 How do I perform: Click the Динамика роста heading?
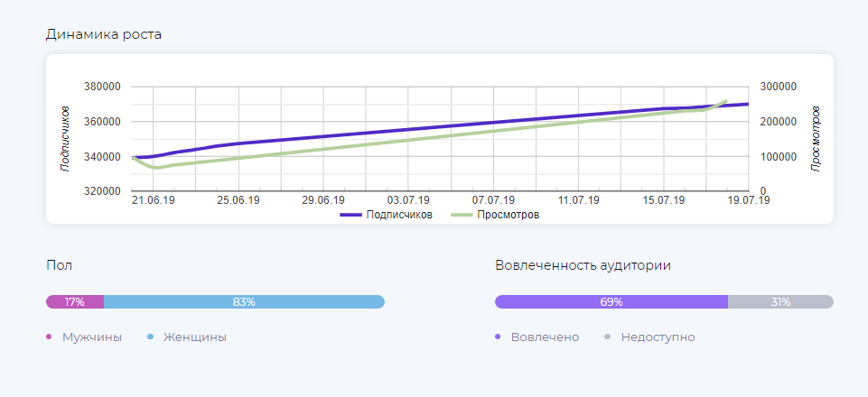pos(104,34)
